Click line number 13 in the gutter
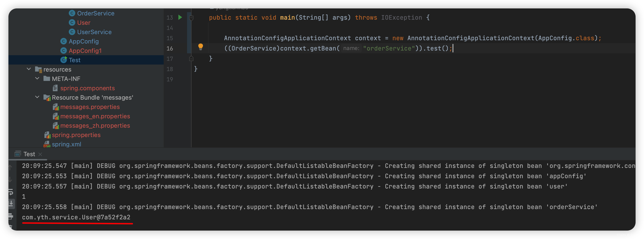This screenshot has width=644, height=239. [170, 18]
